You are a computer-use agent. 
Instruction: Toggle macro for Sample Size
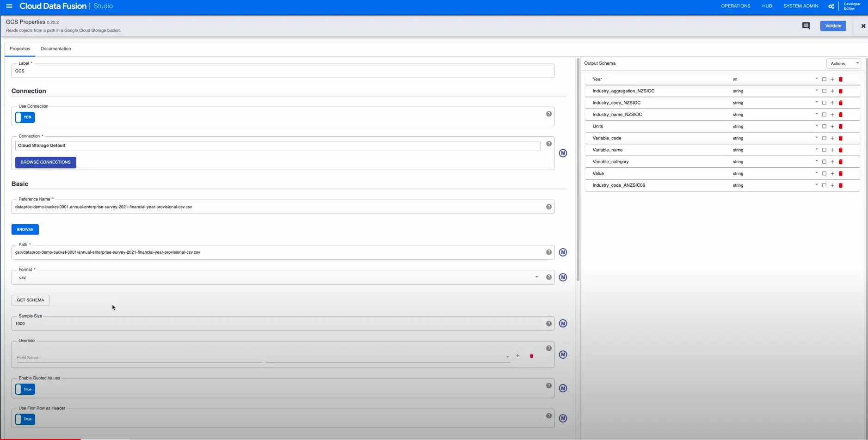pos(563,324)
